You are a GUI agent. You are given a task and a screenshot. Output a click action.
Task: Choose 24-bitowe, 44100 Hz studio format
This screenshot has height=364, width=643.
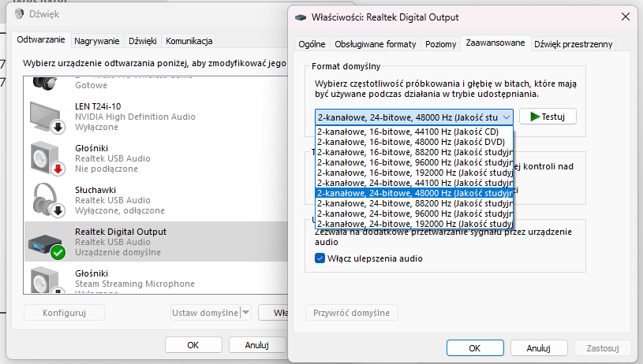(x=414, y=183)
